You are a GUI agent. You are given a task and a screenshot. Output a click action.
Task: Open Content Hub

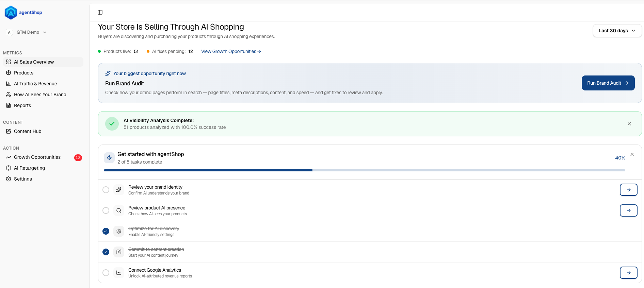pyautogui.click(x=43, y=131)
